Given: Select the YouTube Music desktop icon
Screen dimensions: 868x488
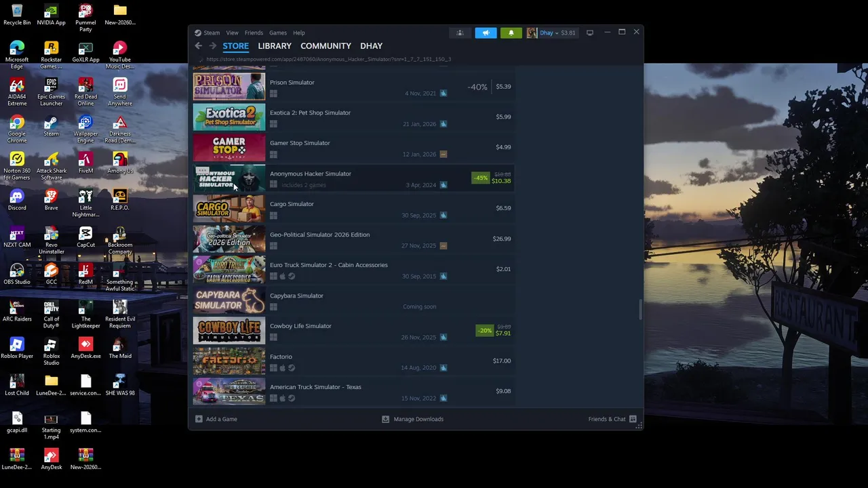Looking at the screenshot, I should point(120,55).
